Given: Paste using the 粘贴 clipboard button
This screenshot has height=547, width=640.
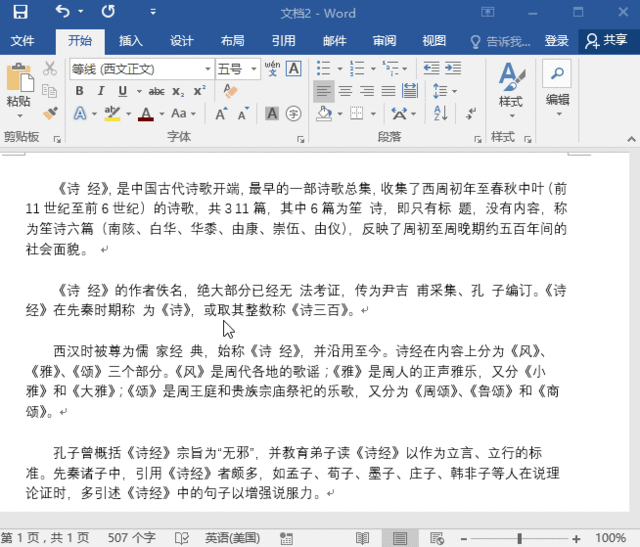Looking at the screenshot, I should (x=19, y=90).
